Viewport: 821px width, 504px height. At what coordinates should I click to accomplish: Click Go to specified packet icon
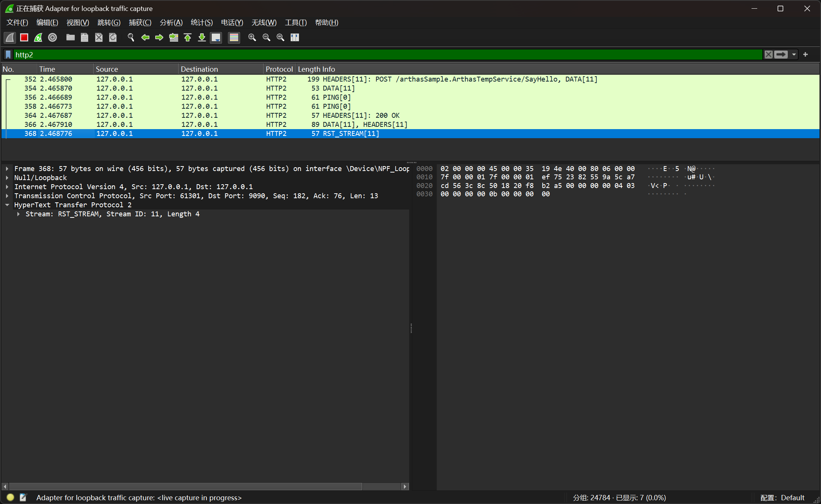[174, 37]
